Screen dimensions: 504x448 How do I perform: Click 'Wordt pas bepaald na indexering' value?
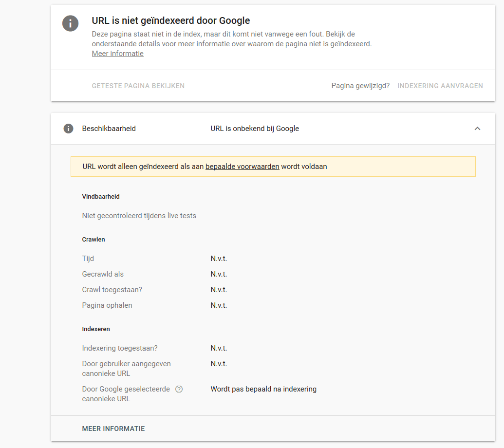click(263, 389)
